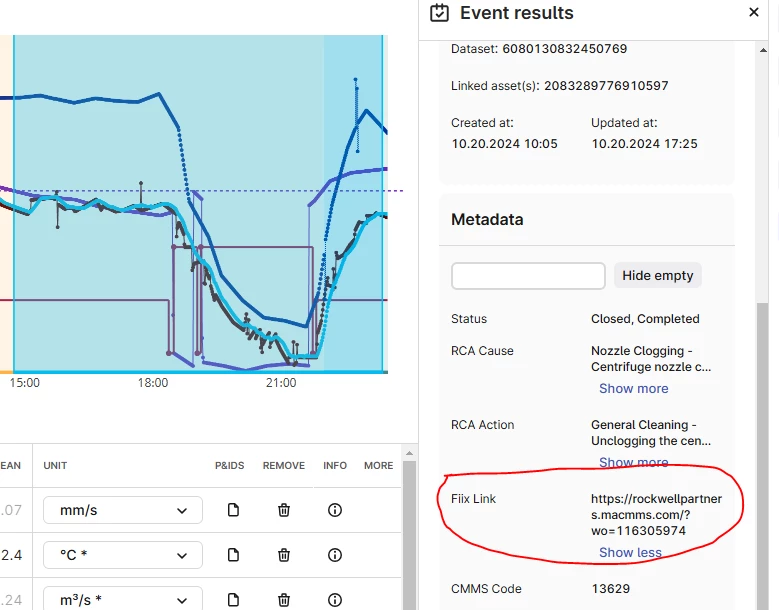
Task: Collapse the Fiix Link with Show less
Action: (630, 552)
